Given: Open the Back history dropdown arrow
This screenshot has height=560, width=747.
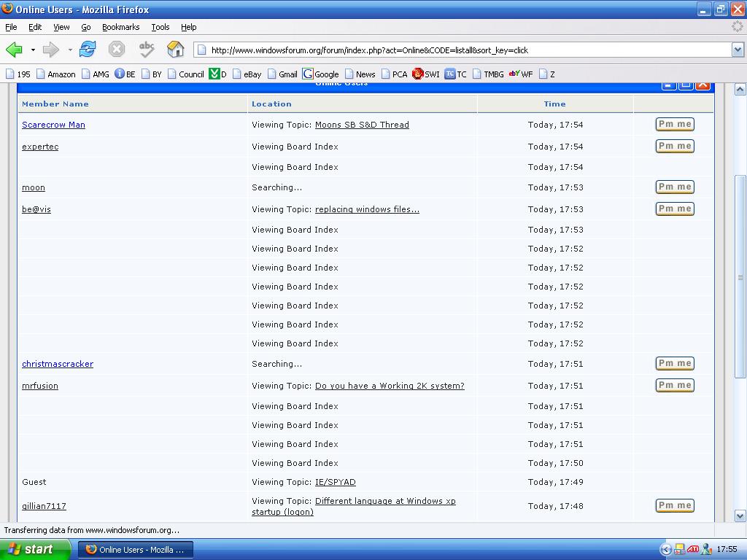Looking at the screenshot, I should coord(33,50).
